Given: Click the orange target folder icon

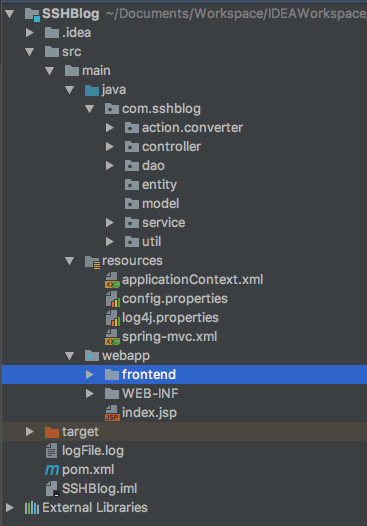Looking at the screenshot, I should click(52, 432).
